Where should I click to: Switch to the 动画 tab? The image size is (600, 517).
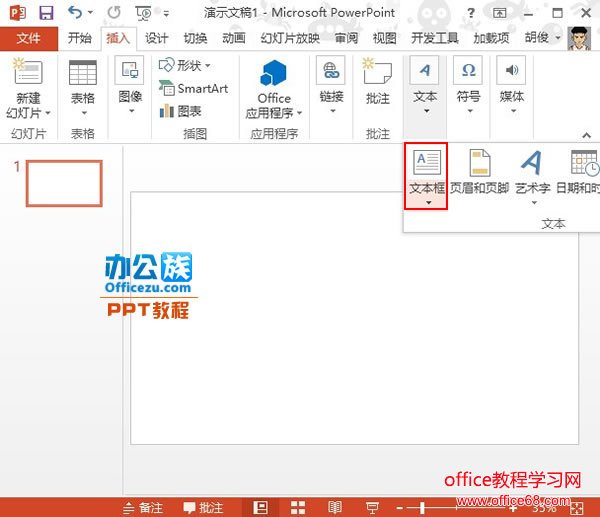234,38
